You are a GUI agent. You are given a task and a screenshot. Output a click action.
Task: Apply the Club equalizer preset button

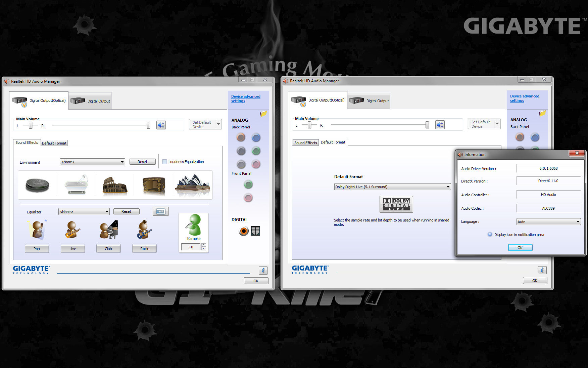108,248
